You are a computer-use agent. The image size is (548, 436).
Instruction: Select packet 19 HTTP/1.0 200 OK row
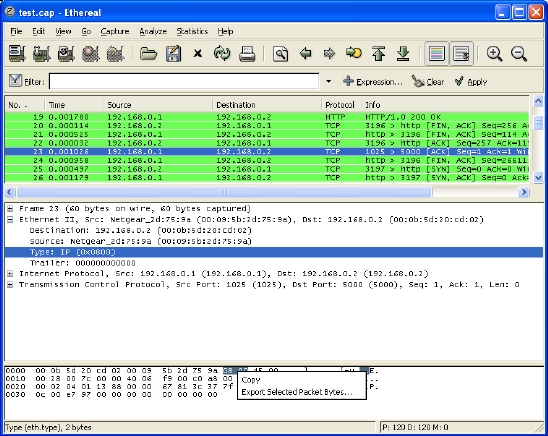(267, 117)
